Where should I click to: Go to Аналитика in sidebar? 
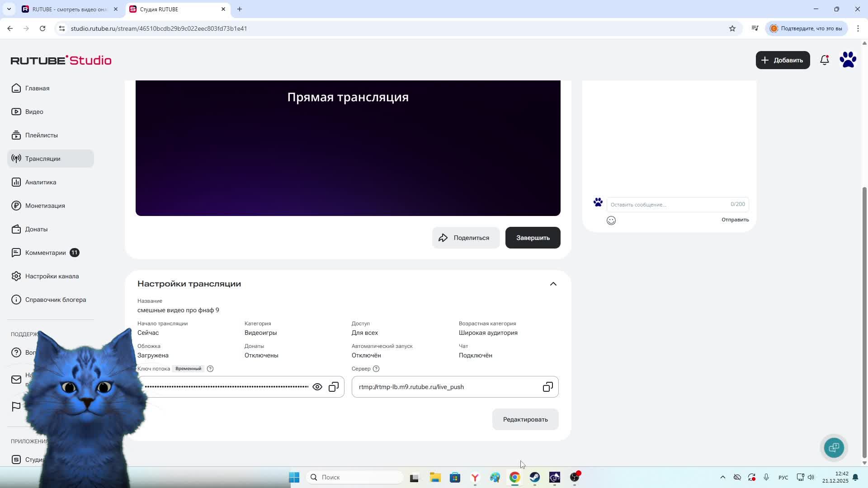41,182
